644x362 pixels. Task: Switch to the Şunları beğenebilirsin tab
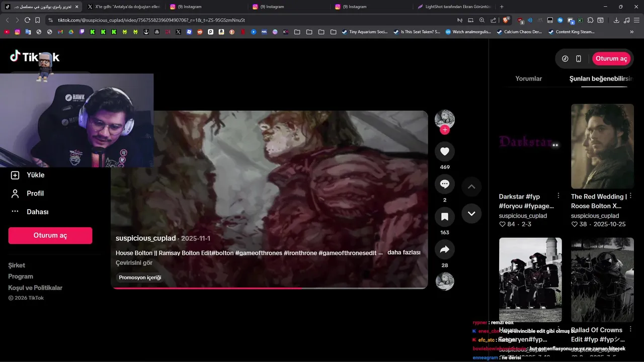[600, 78]
